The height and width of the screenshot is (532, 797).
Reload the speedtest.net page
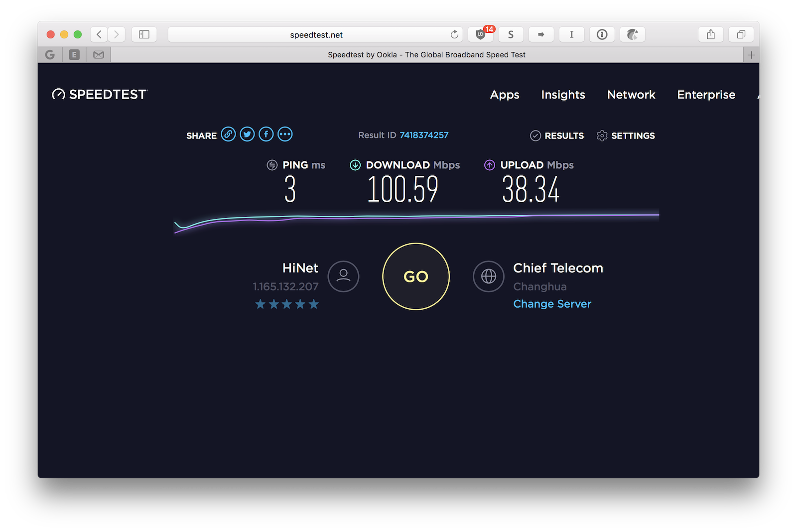point(454,34)
